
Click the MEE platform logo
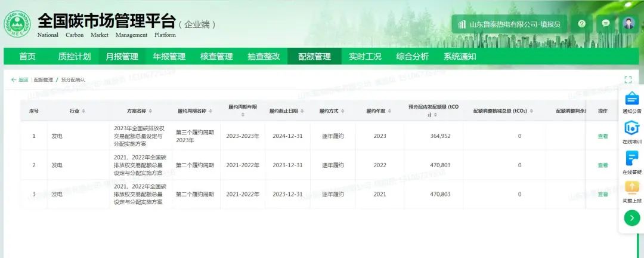[x=17, y=25]
